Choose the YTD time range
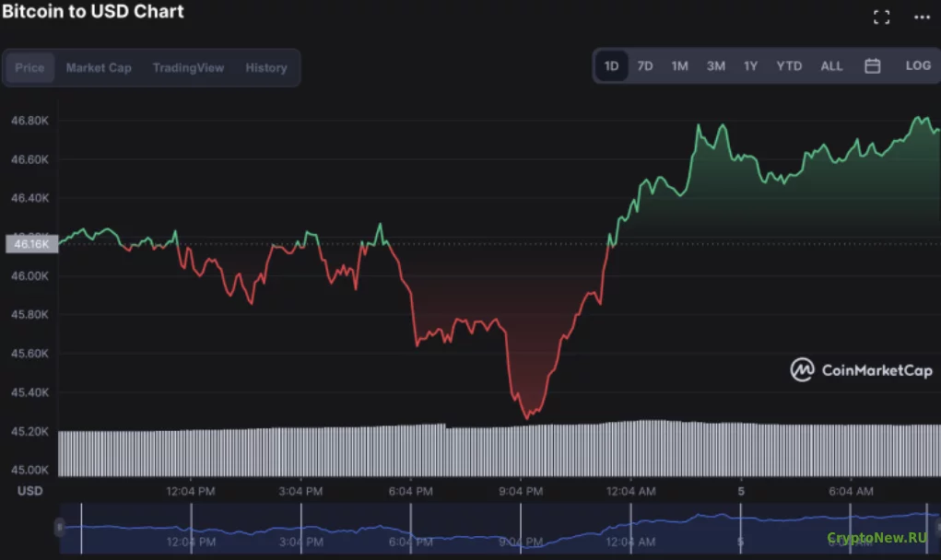Viewport: 941px width, 560px height. pyautogui.click(x=789, y=66)
